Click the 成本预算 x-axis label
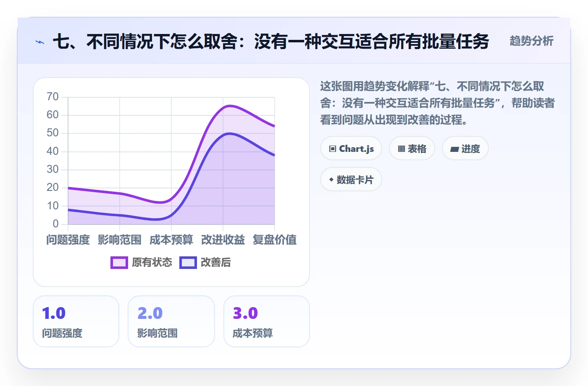Screen dimensions: 588x386 tap(171, 240)
